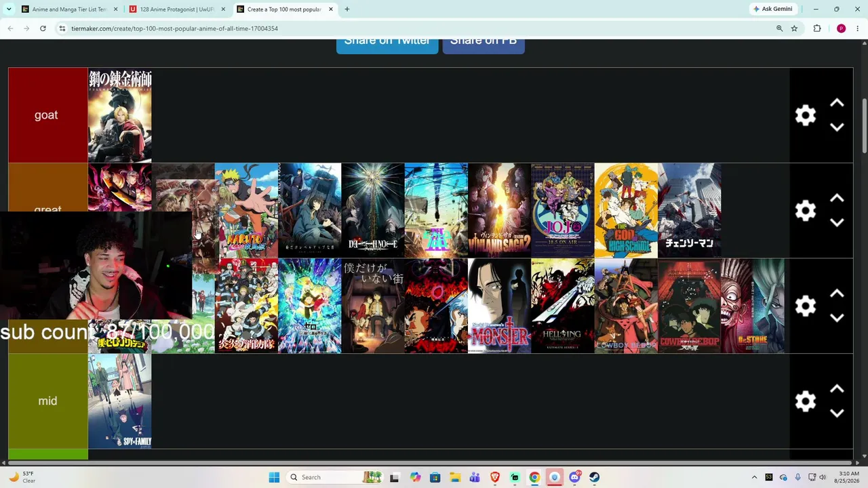Show hidden system tray icons
This screenshot has width=868, height=488.
coord(754,477)
